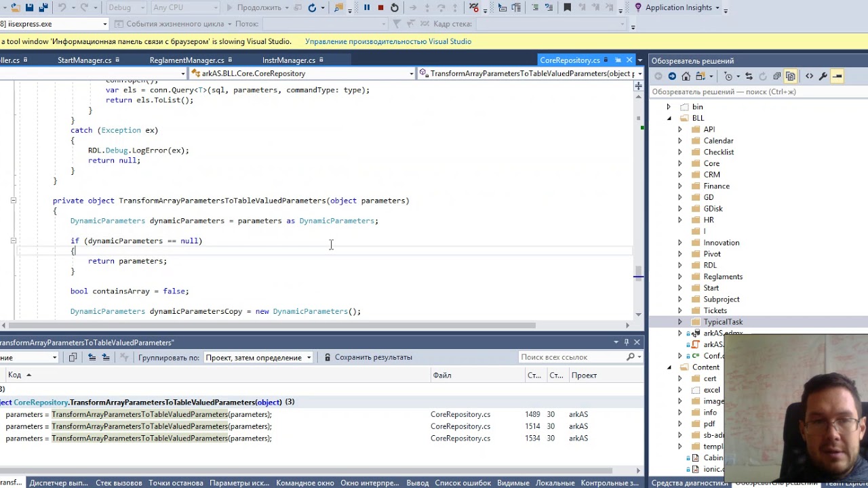Image resolution: width=868 pixels, height=488 pixels.
Task: Restart the debug session
Action: click(x=395, y=7)
